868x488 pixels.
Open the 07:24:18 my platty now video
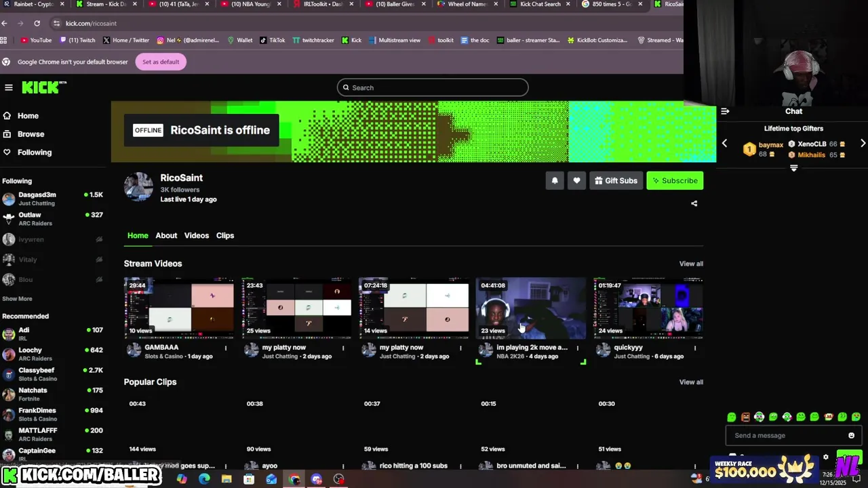click(x=414, y=308)
